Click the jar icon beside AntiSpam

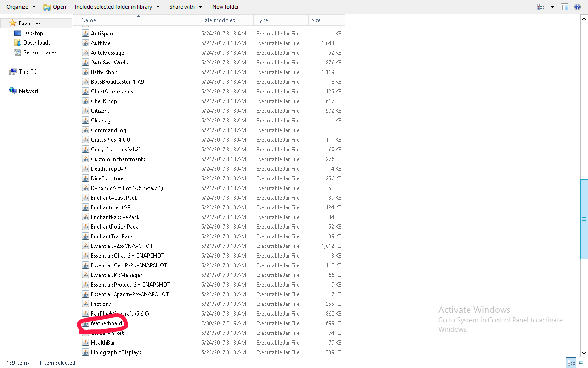[85, 34]
